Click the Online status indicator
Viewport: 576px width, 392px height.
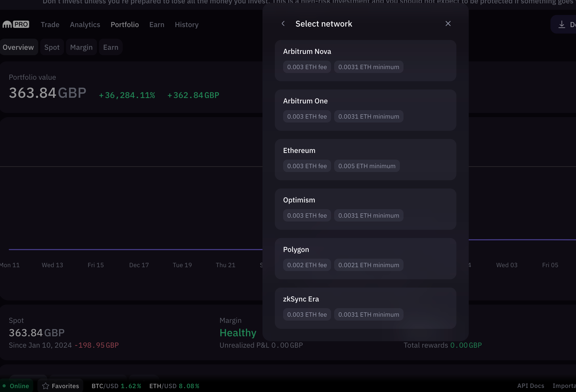tap(16, 386)
